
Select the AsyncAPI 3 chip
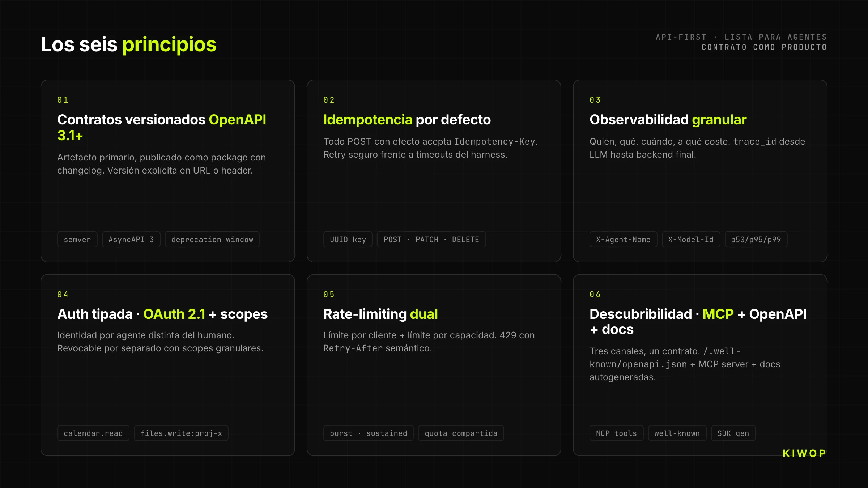[131, 239]
